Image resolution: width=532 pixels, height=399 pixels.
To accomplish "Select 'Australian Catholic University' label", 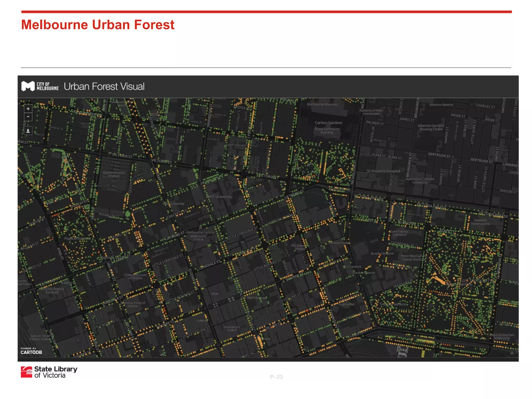I will [x=420, y=181].
